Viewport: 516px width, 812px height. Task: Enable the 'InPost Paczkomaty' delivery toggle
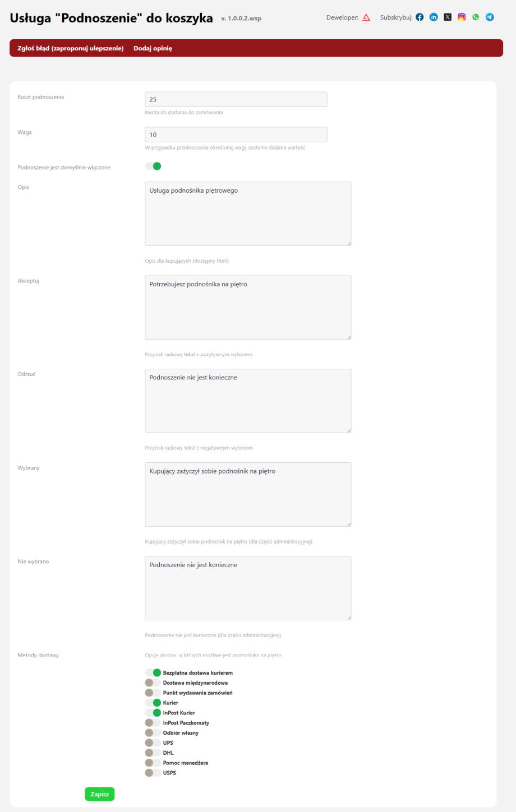tap(153, 723)
